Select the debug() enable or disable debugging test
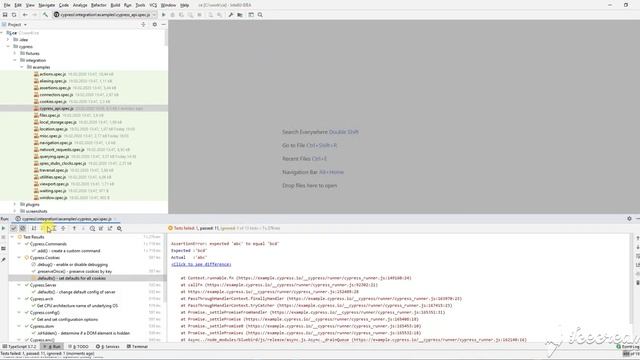 point(72,265)
